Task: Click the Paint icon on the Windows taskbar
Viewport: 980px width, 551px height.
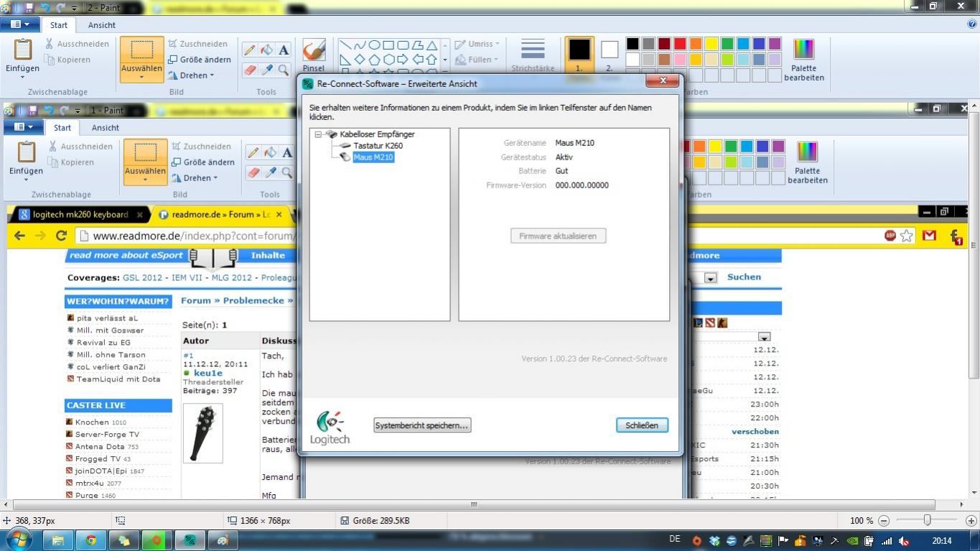Action: [223, 540]
